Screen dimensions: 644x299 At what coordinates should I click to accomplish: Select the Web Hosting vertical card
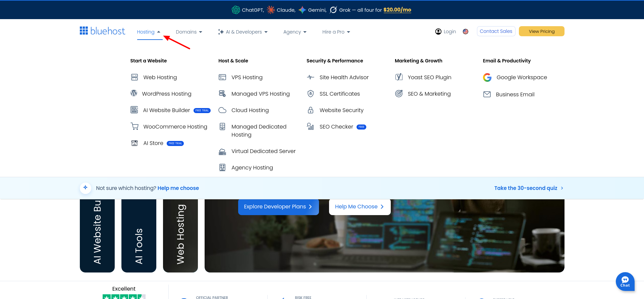click(180, 236)
